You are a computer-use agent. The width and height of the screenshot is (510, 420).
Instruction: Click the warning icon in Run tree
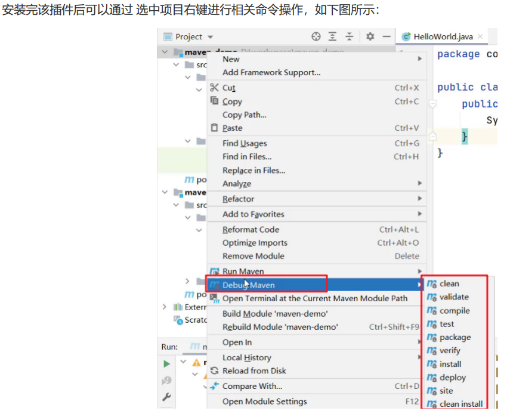[x=196, y=362]
